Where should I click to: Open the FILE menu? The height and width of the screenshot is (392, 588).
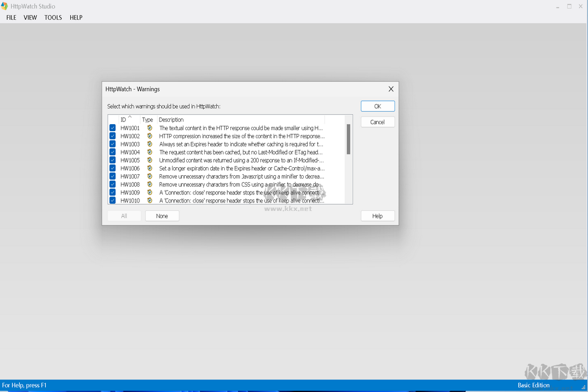pyautogui.click(x=11, y=17)
